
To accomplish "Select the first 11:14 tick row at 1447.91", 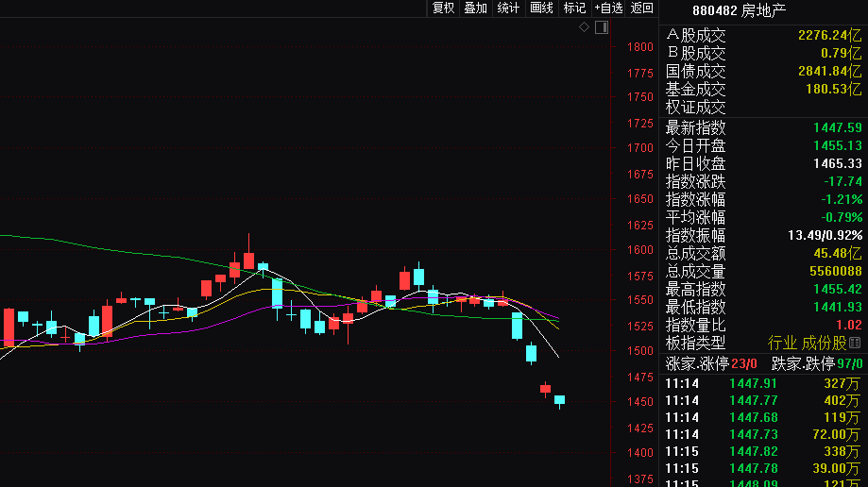I will coord(763,383).
